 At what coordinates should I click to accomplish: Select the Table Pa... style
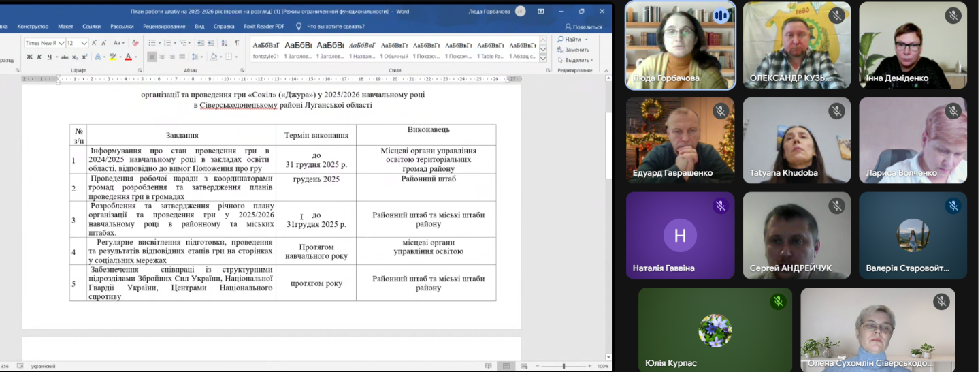[491, 49]
